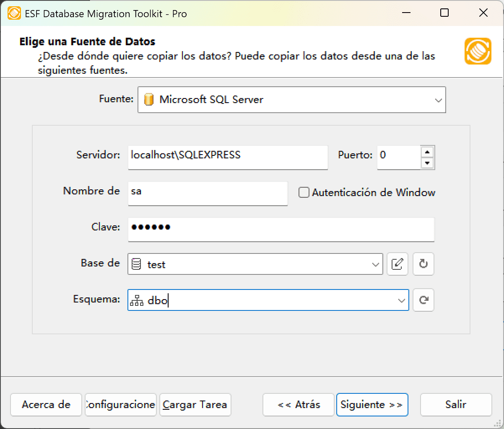This screenshot has height=429, width=504.
Task: Refresh the database list
Action: coord(423,264)
